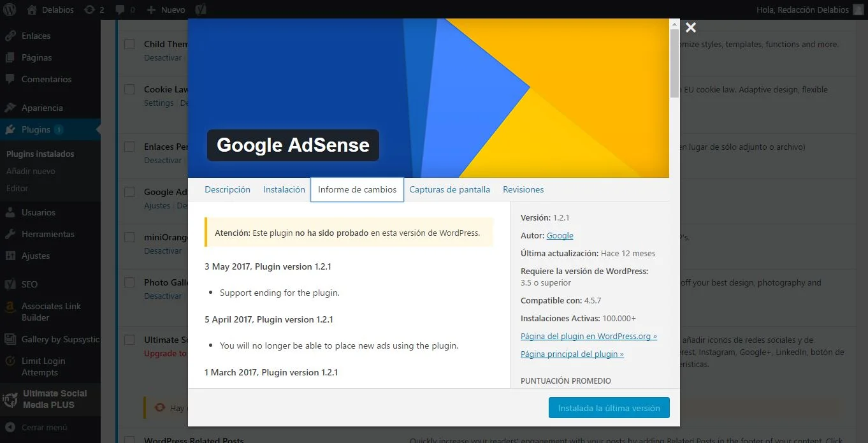Select the Cookie Law plugin checkbox
The image size is (868, 443).
[129, 89]
